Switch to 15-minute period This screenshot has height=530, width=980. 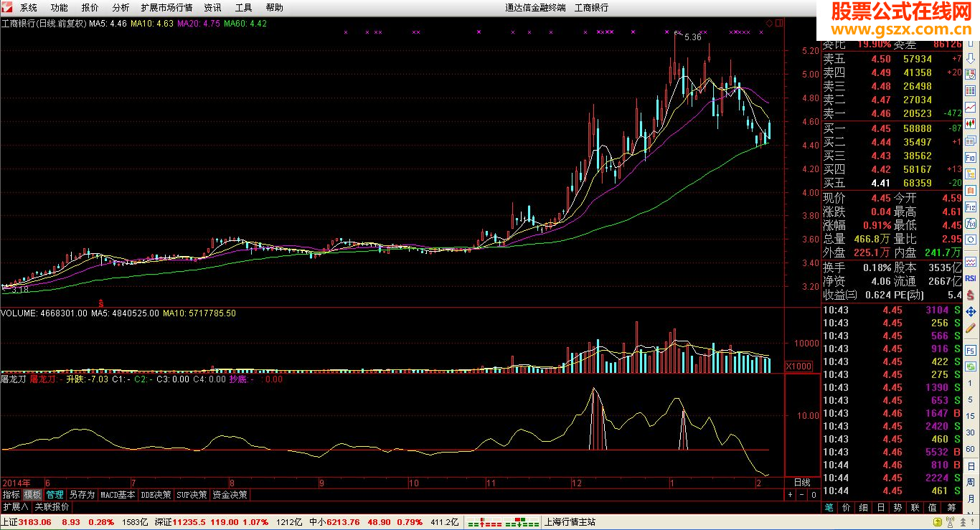coord(970,416)
